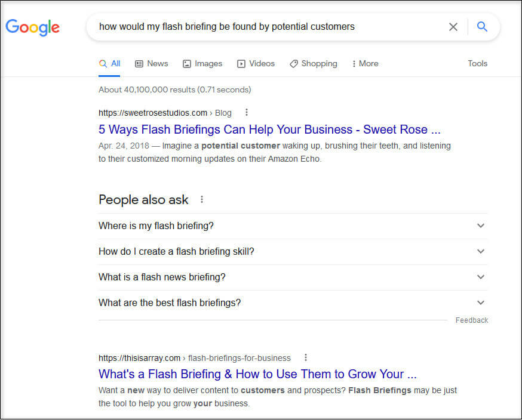
Task: Click the 'Apr. 24, 2018' snippet date
Action: 124,146
